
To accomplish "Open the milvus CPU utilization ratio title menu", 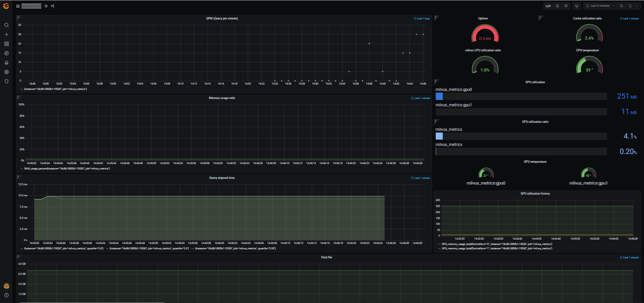I will click(483, 50).
